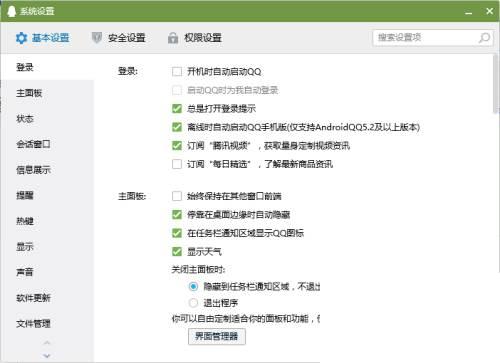Click the vertical scrollbar on right

[x=495, y=84]
